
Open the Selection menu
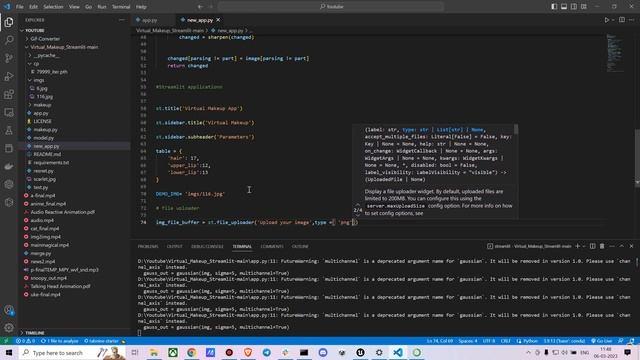(53, 7)
